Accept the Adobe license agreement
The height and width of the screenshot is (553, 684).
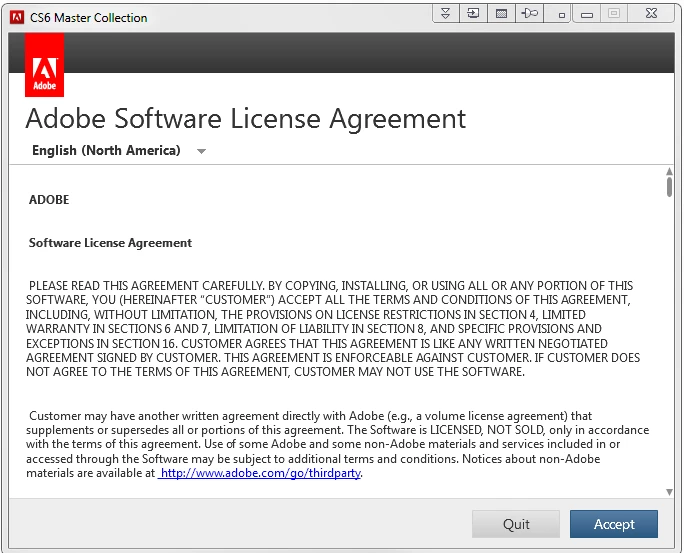614,524
